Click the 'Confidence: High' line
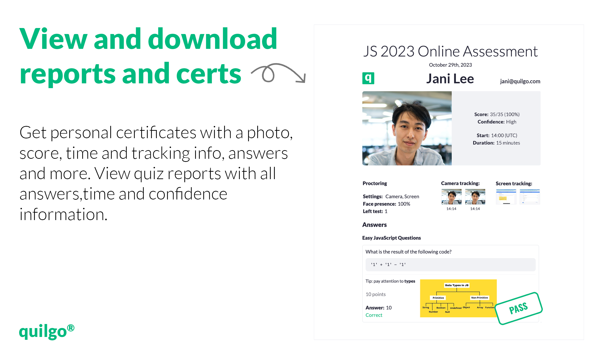This screenshot has height=364, width=609. [497, 122]
